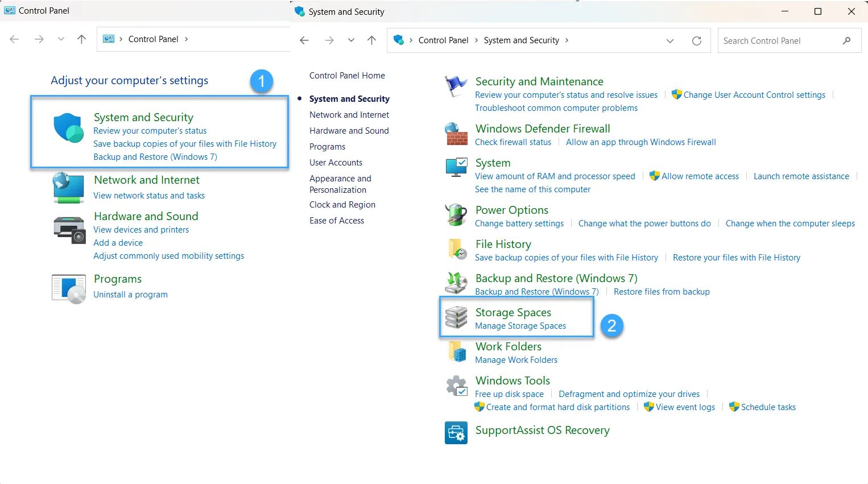
Task: Click the forward arrow in left Control Panel window
Action: pyautogui.click(x=39, y=39)
